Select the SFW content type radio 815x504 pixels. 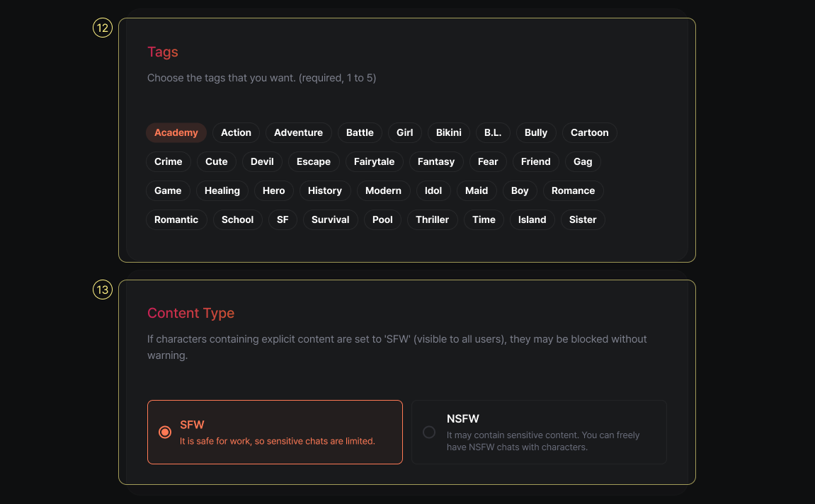click(x=165, y=432)
